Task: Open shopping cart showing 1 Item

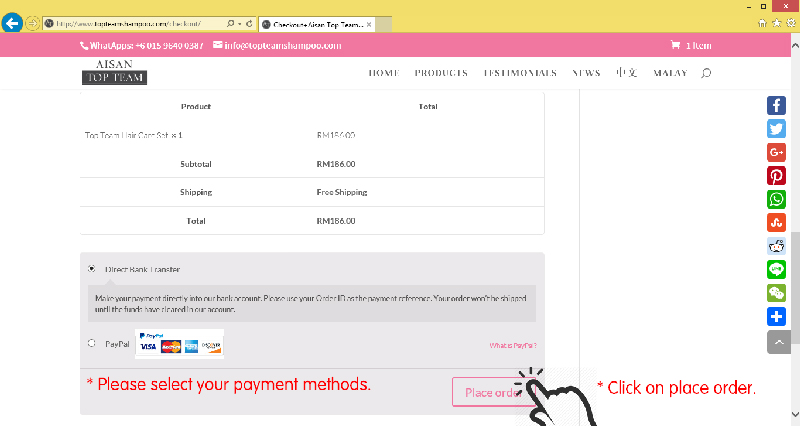Action: click(x=691, y=45)
